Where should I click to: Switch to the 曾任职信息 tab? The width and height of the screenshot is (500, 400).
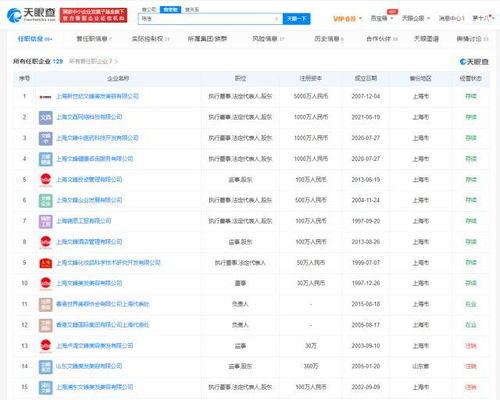coord(94,39)
